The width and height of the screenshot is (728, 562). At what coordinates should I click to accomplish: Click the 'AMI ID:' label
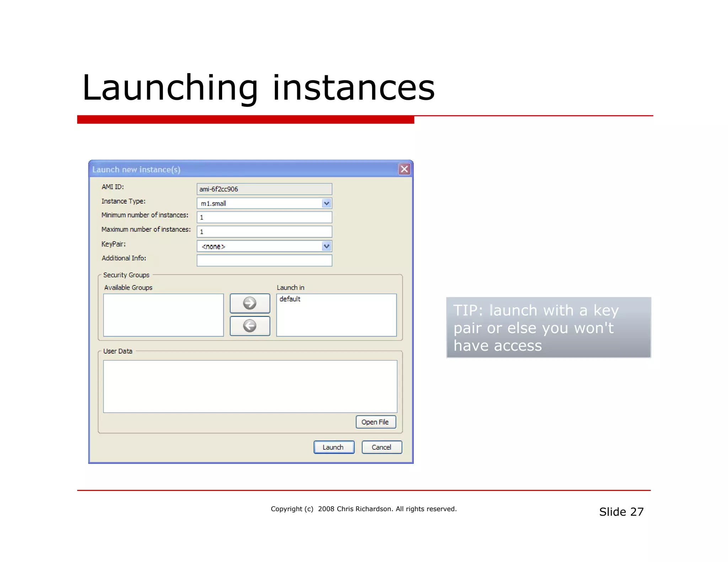(113, 187)
